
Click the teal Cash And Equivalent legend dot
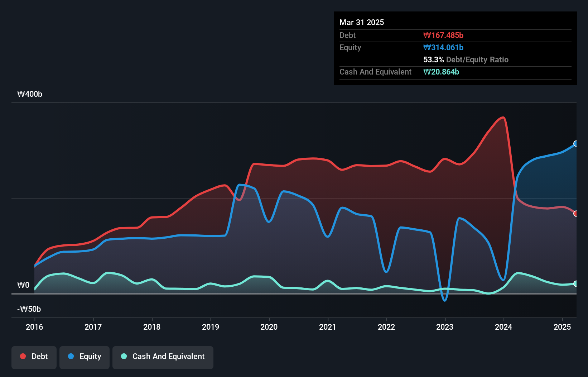[x=123, y=356]
